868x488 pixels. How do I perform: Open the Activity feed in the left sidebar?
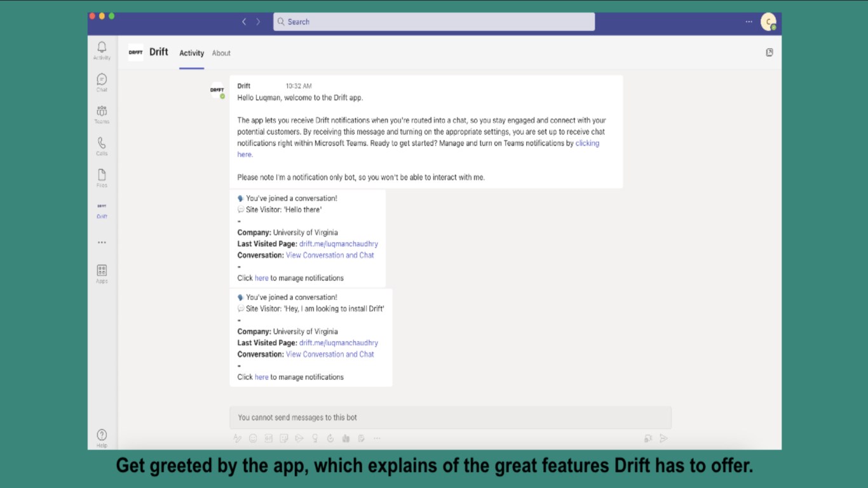(x=102, y=50)
